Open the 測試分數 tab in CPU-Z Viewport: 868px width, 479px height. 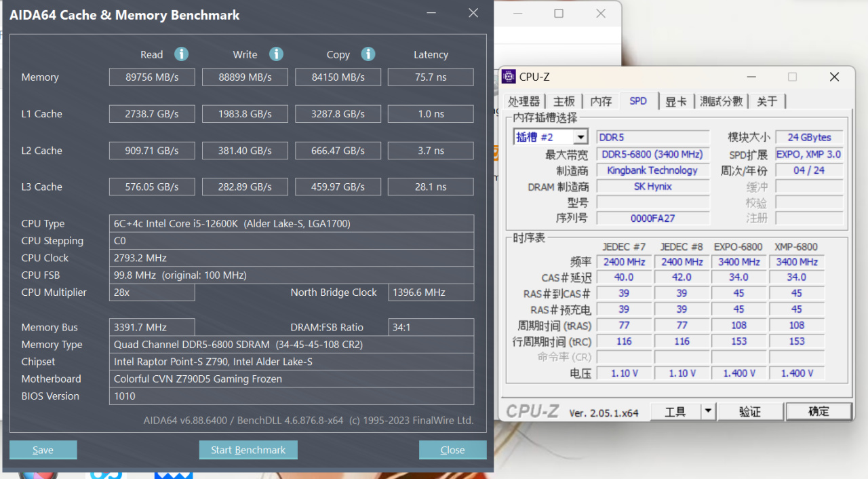[722, 102]
